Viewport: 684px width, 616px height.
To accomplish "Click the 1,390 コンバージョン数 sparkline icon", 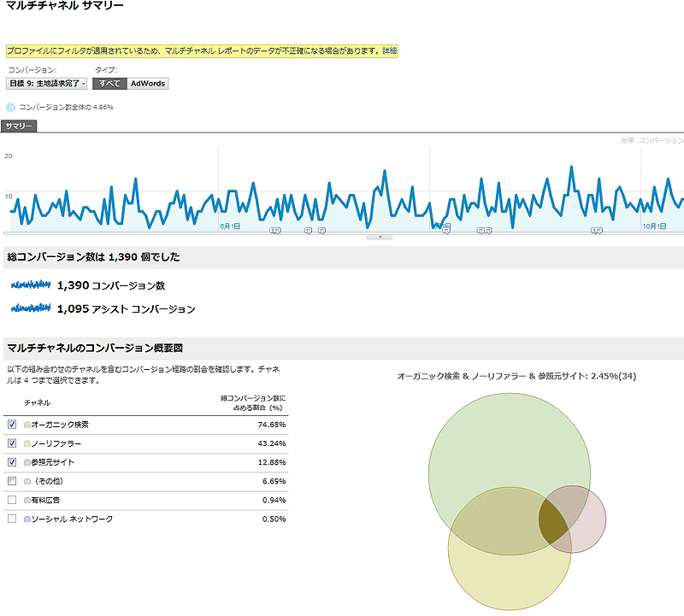I will point(32,285).
